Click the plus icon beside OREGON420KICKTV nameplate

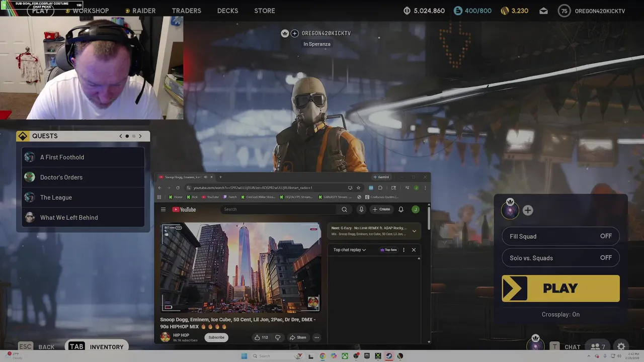click(x=295, y=33)
